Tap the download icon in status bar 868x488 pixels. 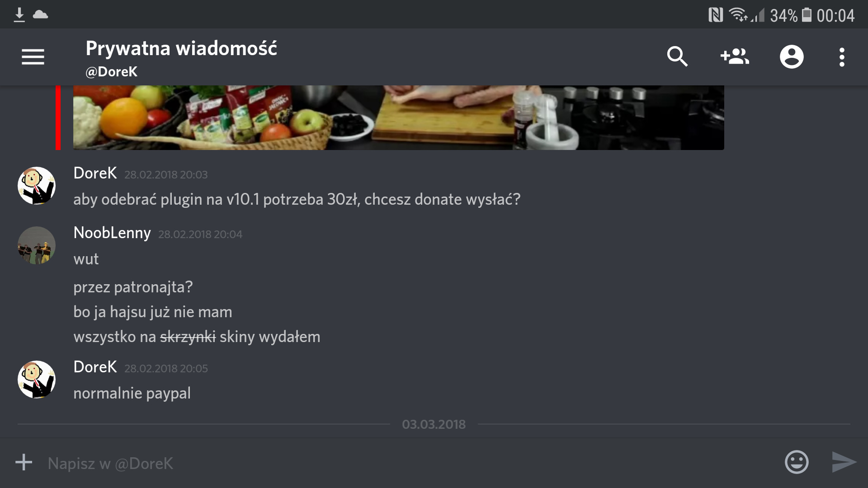(x=19, y=15)
